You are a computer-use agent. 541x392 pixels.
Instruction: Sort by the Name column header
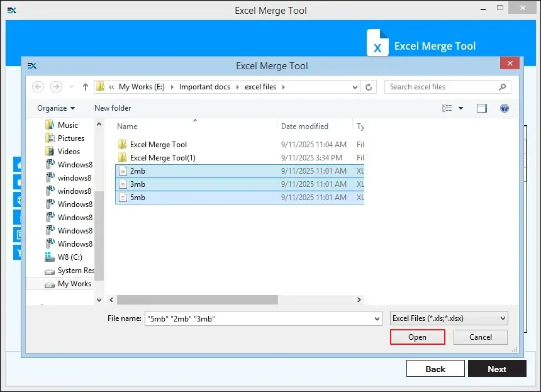point(127,126)
